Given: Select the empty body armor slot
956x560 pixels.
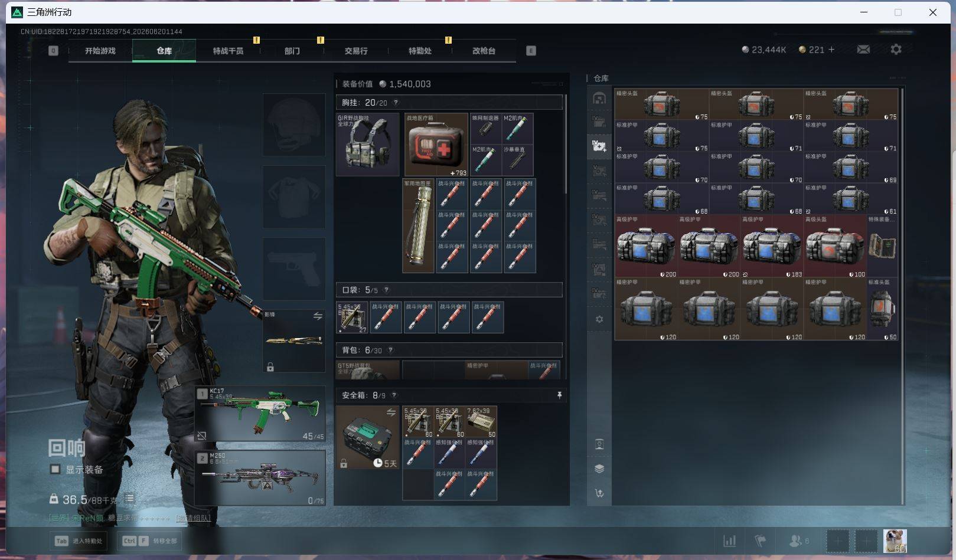Looking at the screenshot, I should [x=294, y=197].
